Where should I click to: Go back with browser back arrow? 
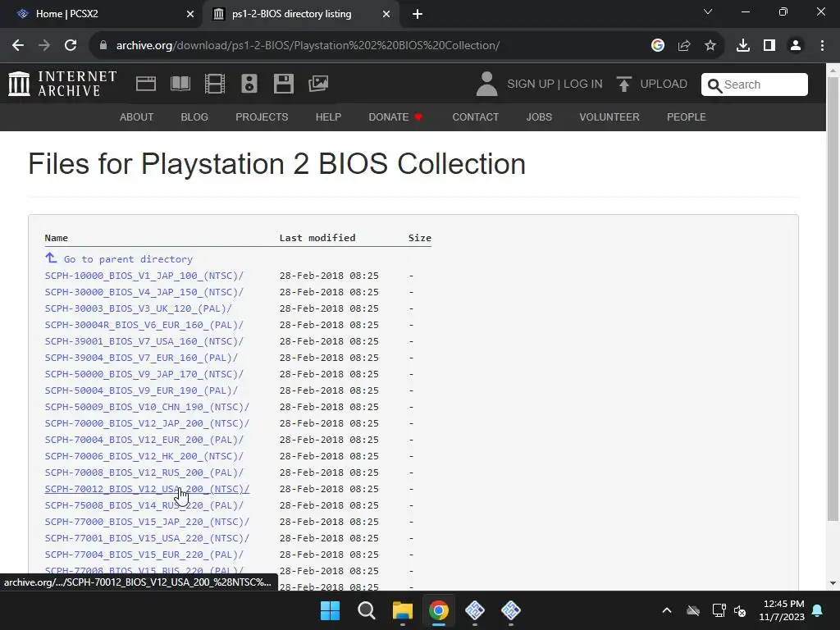18,46
